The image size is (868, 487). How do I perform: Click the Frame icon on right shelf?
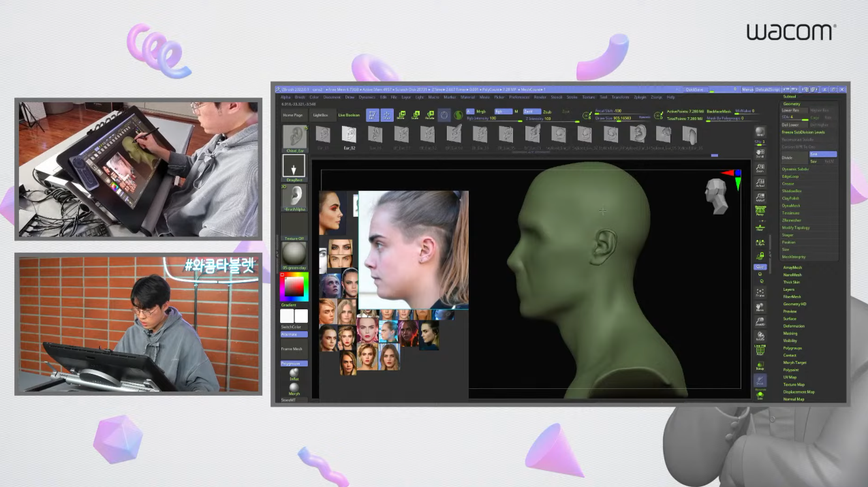click(x=760, y=293)
